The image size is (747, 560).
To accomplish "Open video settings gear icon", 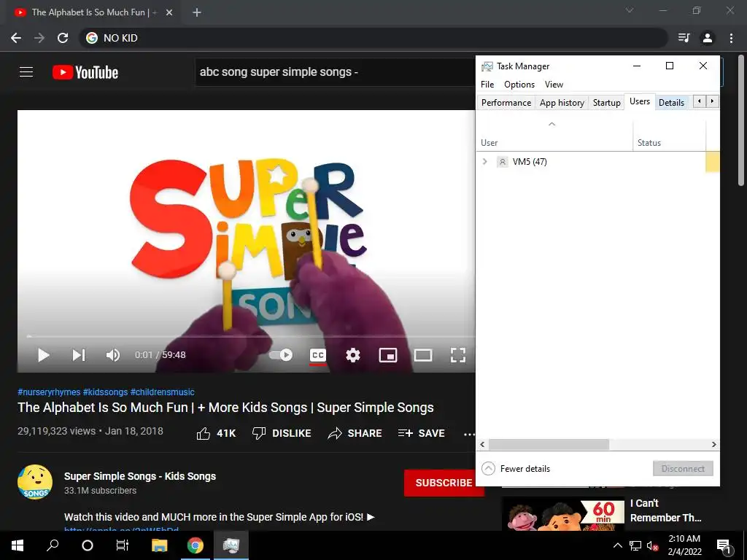I will [x=353, y=355].
